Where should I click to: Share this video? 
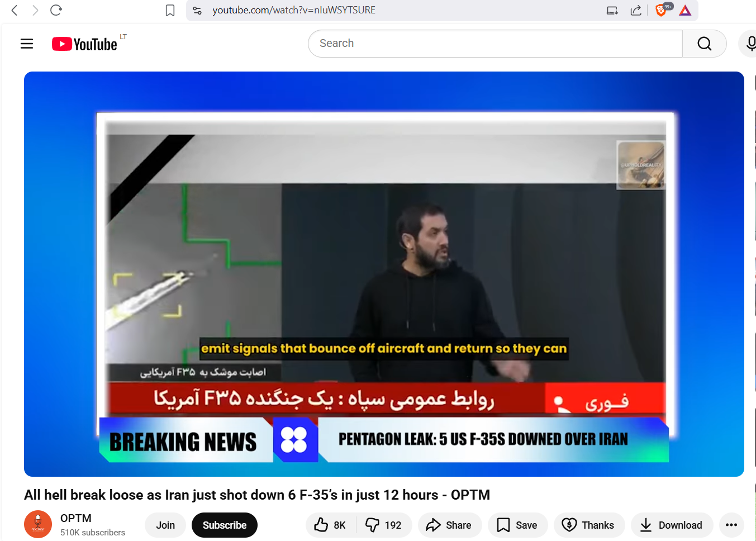click(449, 525)
